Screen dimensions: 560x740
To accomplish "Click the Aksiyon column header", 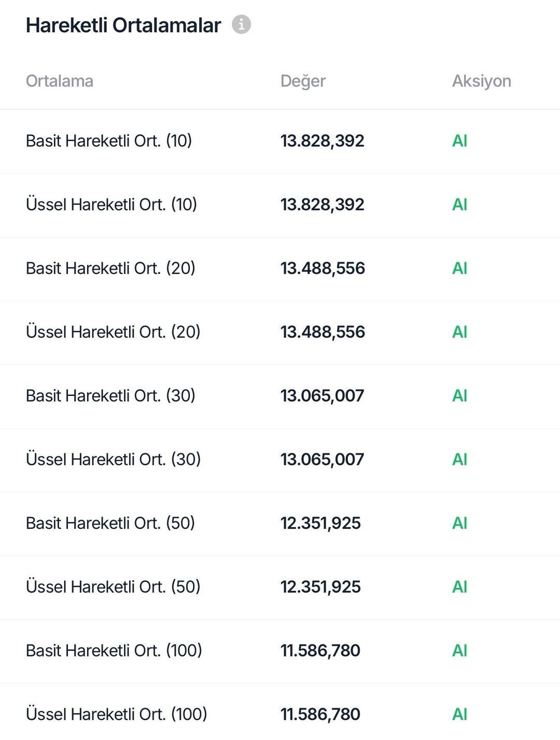I will point(481,81).
